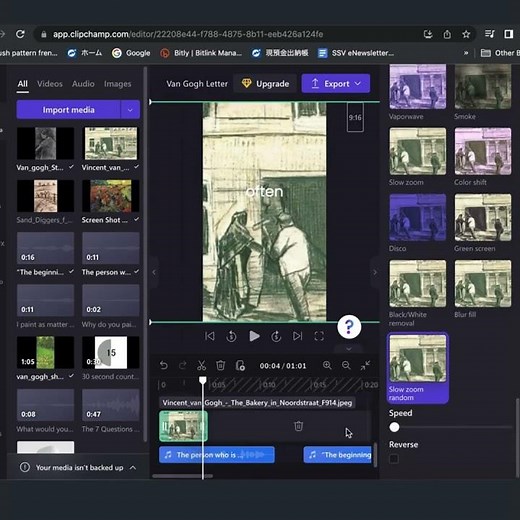
Task: Click the Van Gogh Letter project title
Action: click(197, 84)
